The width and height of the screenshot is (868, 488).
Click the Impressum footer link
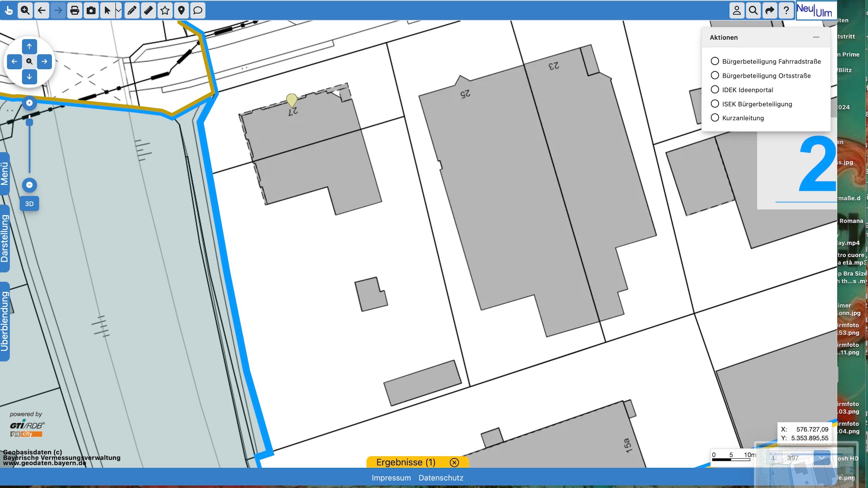click(x=391, y=478)
